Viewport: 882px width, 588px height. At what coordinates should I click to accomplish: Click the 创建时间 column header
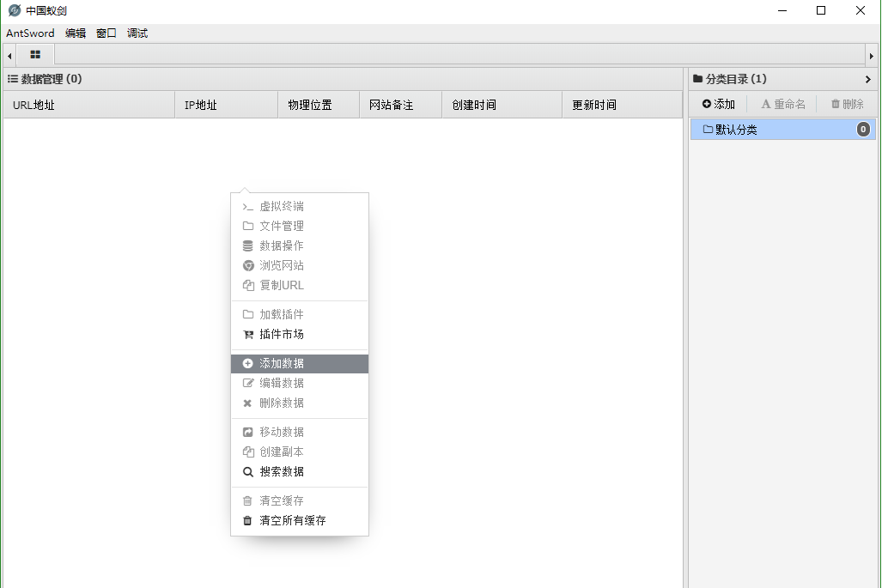click(x=502, y=105)
